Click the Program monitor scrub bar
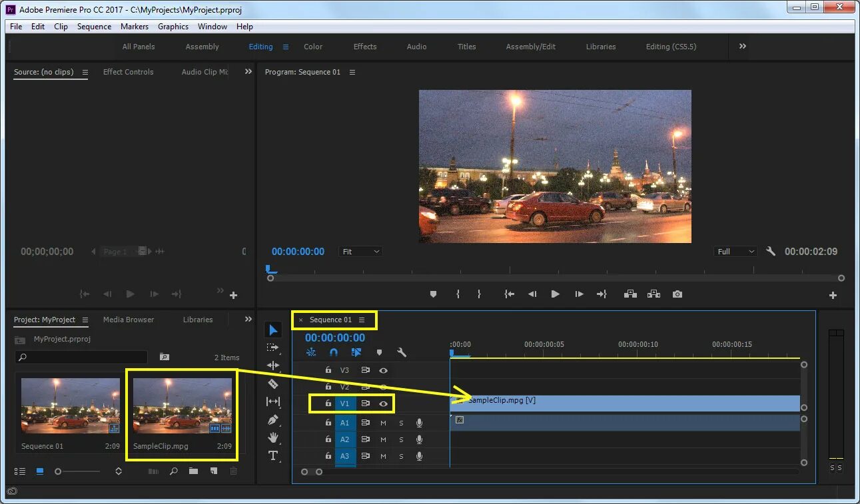860x504 pixels. (x=556, y=278)
